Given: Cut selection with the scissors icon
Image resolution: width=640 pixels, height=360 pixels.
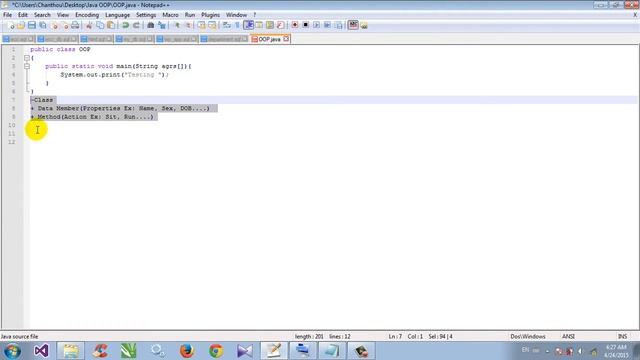Looking at the screenshot, I should [89, 25].
